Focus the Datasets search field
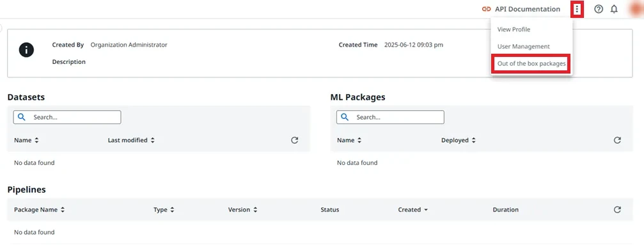The image size is (644, 245). tap(67, 117)
